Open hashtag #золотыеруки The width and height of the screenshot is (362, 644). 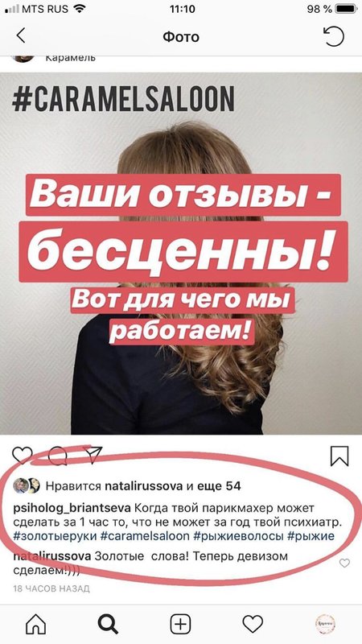click(55, 536)
